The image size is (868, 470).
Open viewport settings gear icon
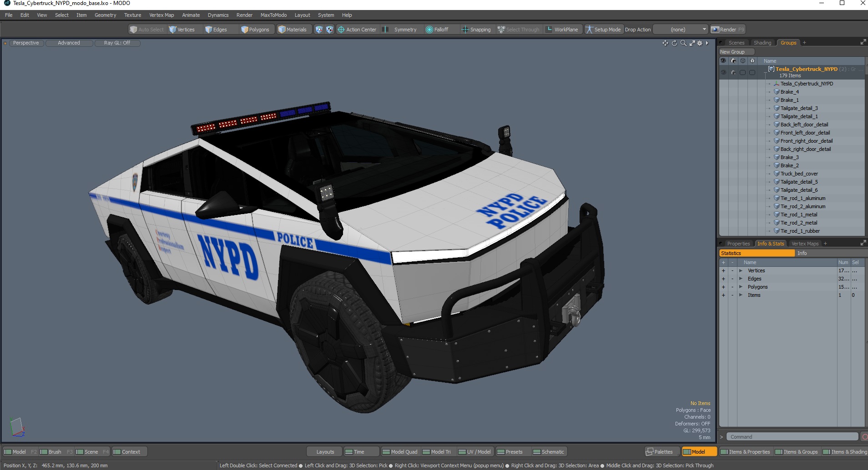(700, 43)
